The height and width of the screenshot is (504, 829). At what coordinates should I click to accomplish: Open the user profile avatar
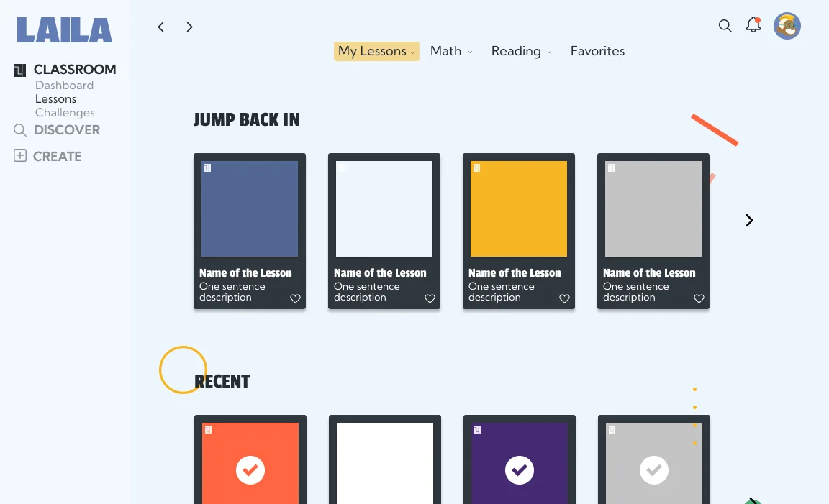point(787,26)
